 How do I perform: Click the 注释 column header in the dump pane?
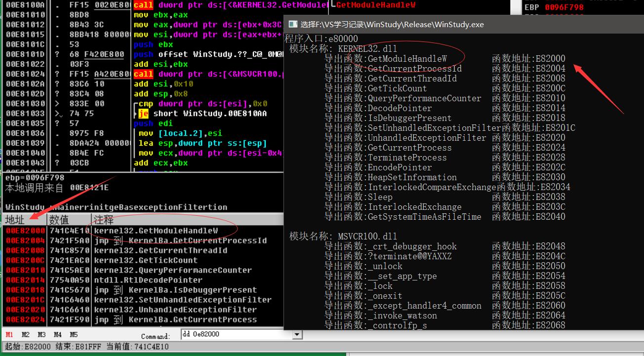pos(188,219)
